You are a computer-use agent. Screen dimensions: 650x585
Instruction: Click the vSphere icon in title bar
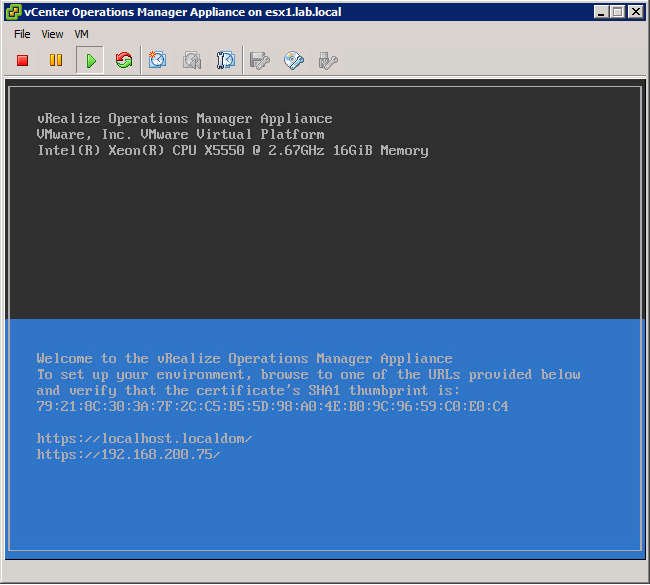tap(13, 12)
